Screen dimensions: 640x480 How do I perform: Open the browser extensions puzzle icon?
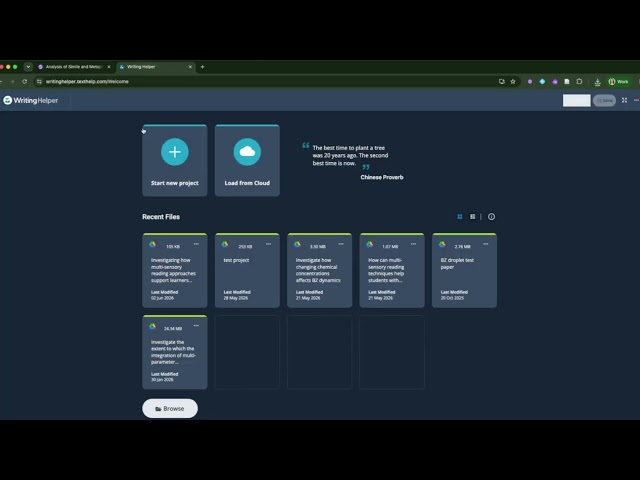[x=579, y=82]
